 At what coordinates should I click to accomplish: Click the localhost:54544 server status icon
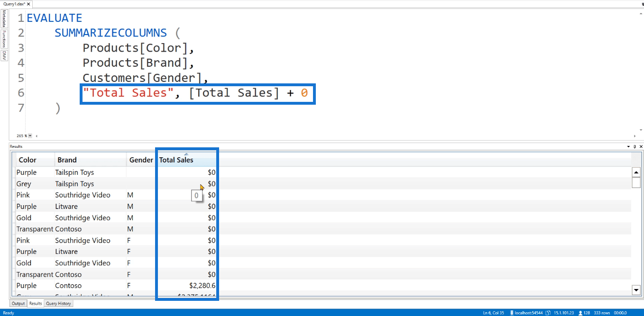point(513,313)
